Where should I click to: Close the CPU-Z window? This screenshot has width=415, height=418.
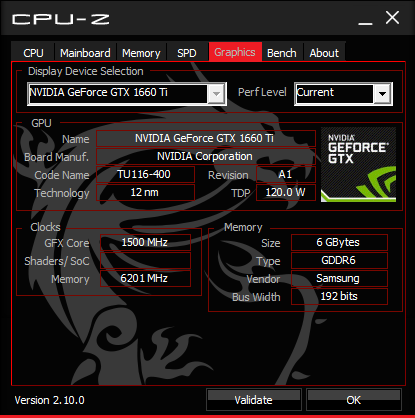coord(392,18)
